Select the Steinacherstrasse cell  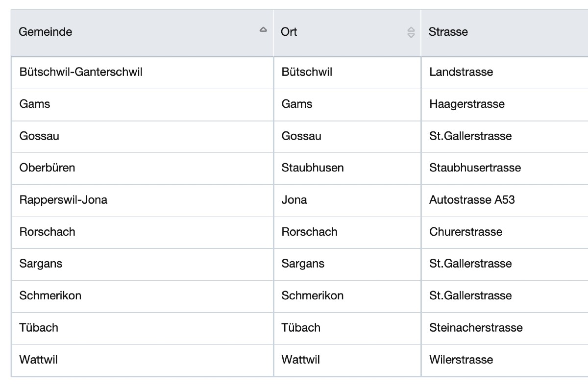476,327
